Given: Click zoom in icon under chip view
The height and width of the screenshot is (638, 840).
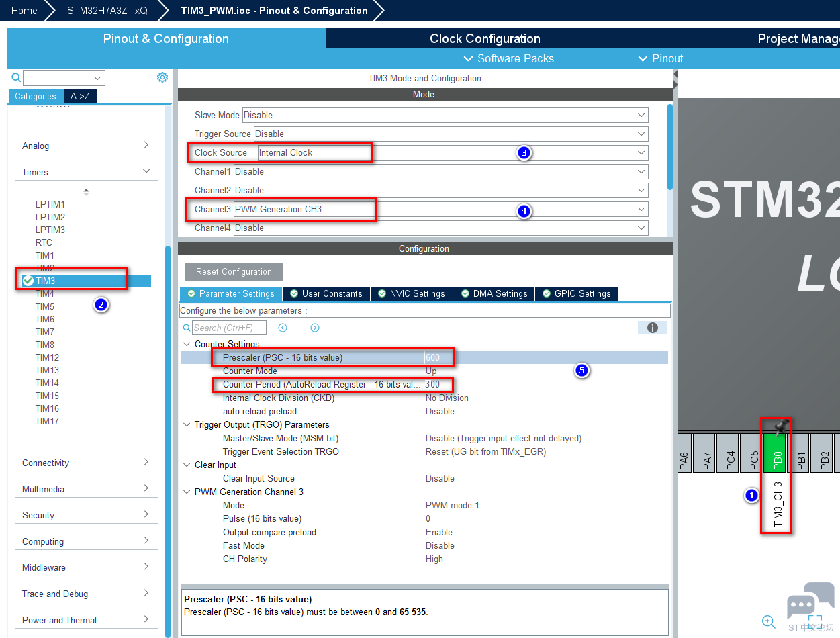Looking at the screenshot, I should pyautogui.click(x=769, y=622).
